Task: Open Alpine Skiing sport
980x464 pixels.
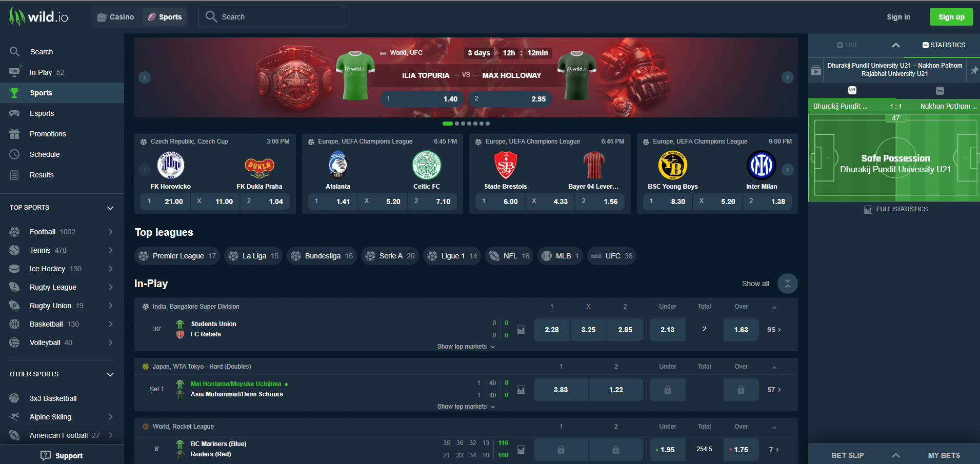Action: [62, 417]
